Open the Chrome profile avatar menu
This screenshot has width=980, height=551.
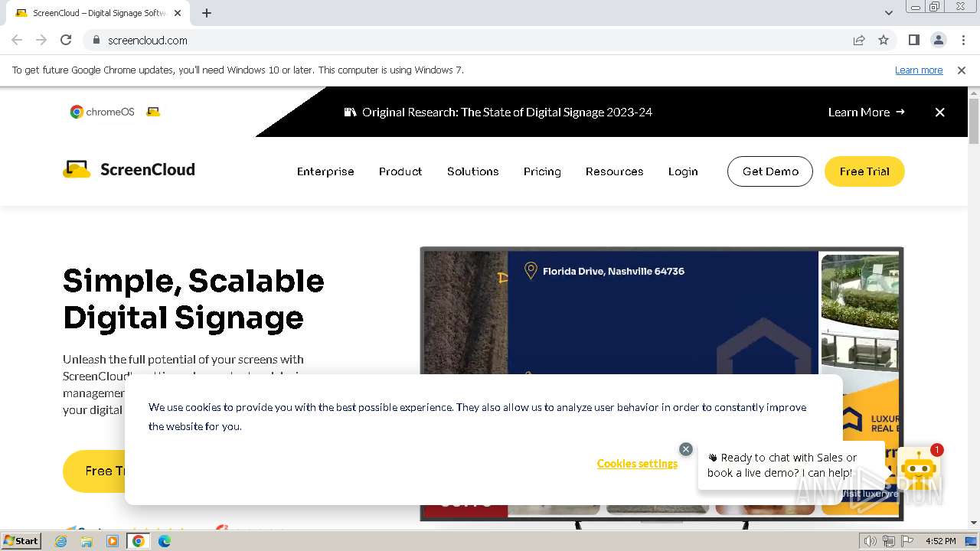point(938,40)
